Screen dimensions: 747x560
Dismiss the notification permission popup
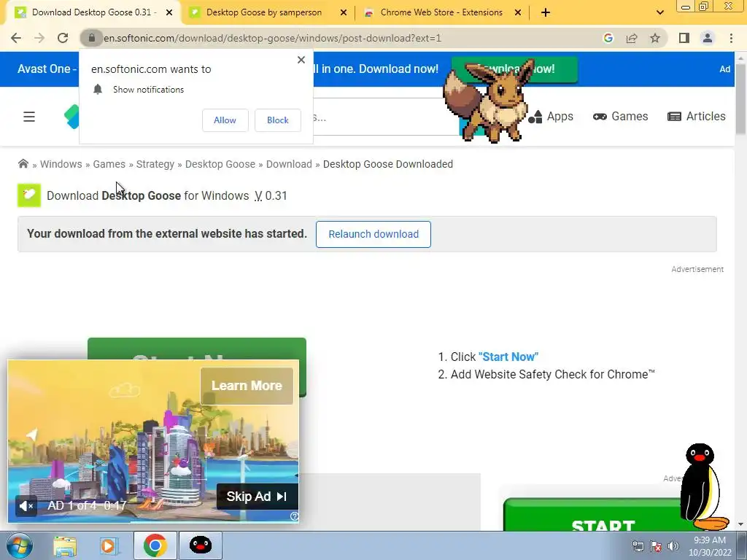(x=301, y=60)
